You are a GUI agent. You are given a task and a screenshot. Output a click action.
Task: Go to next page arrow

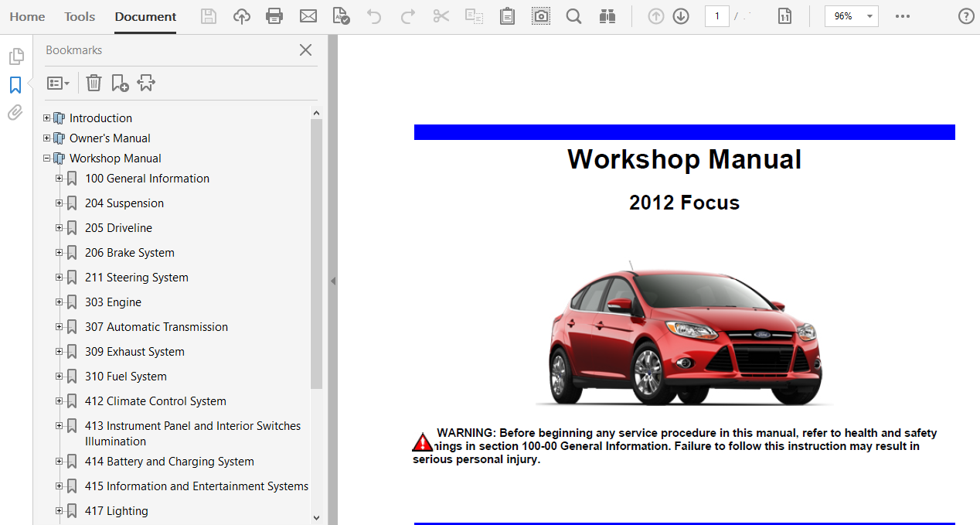coord(681,16)
